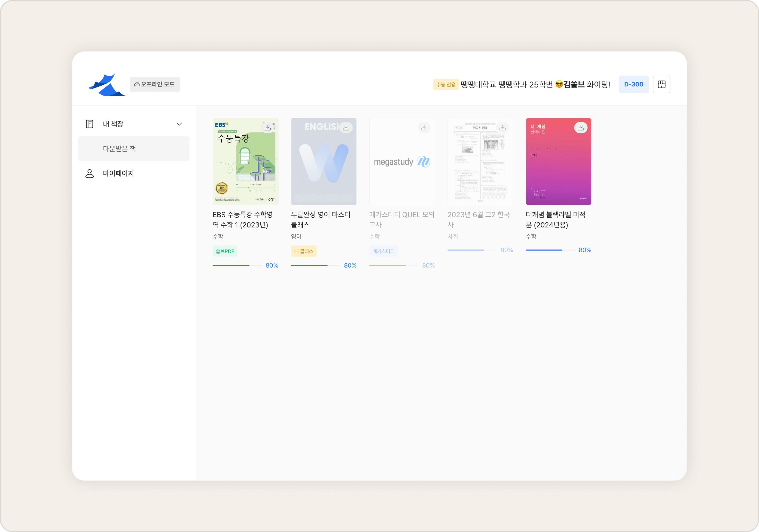
Task: Click the 메가스터디 tag
Action: 383,251
